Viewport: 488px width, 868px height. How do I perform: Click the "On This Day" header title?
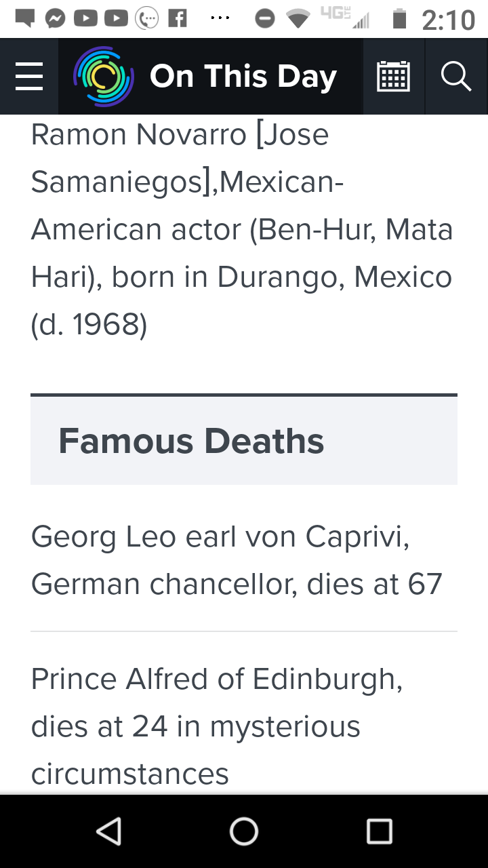click(243, 77)
